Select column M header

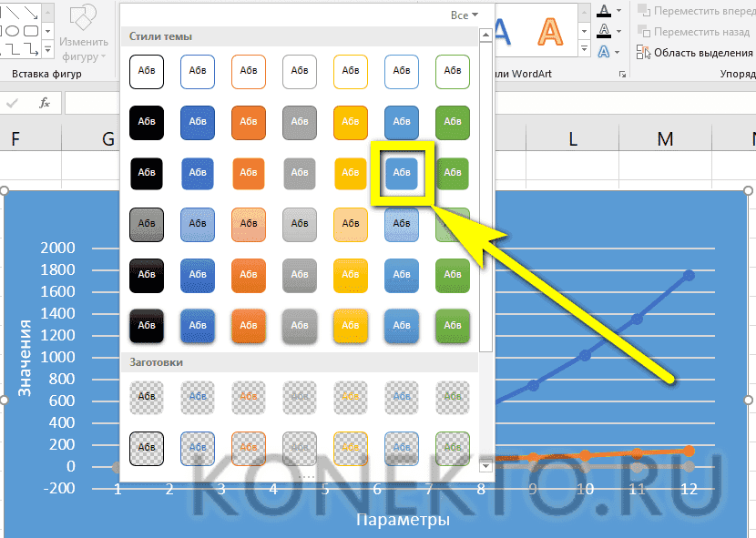tap(666, 138)
